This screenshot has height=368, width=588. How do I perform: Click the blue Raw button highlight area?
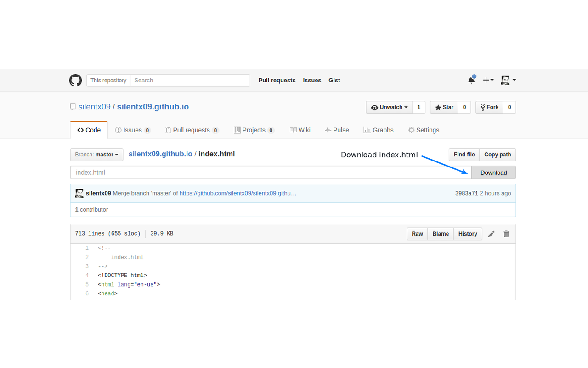point(417,234)
